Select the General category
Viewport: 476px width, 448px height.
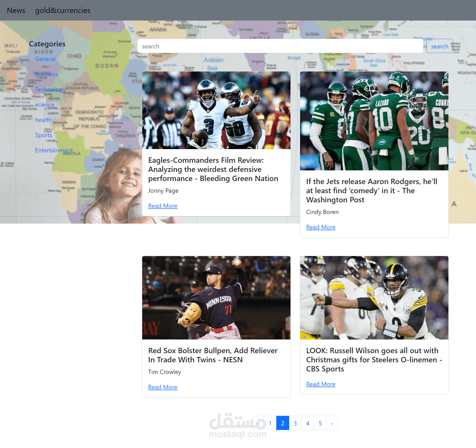tap(45, 59)
